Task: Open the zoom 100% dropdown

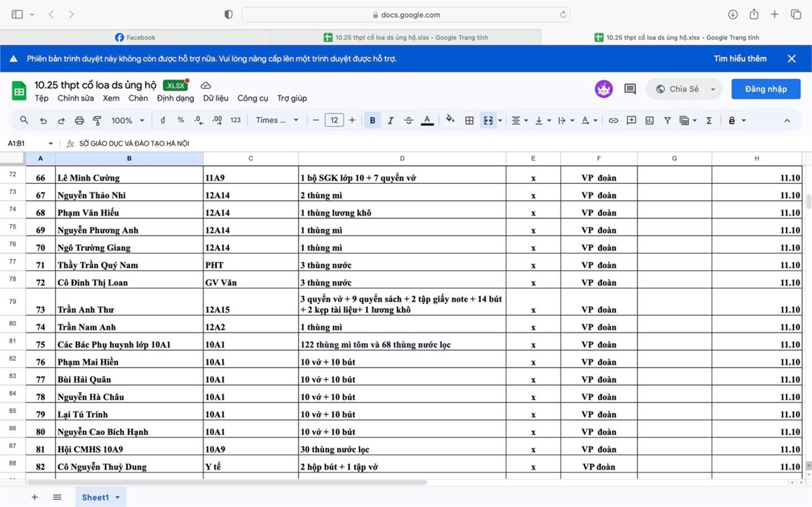Action: tap(128, 121)
